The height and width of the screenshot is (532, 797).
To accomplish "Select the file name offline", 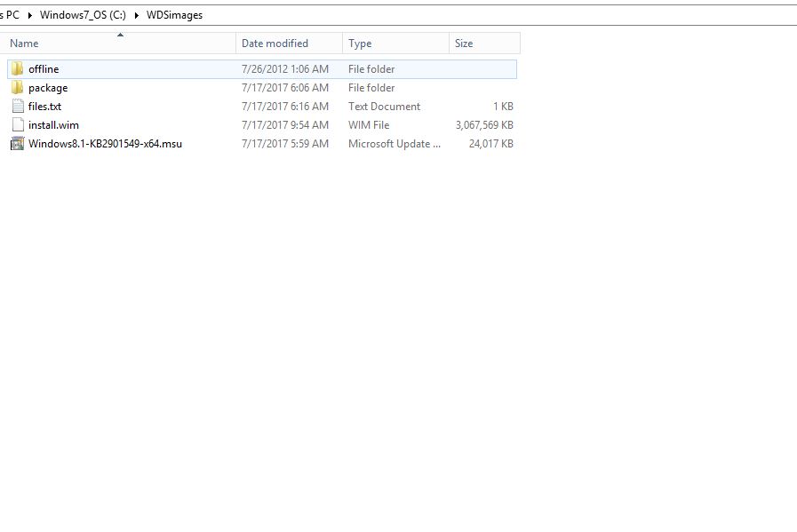I will [44, 69].
